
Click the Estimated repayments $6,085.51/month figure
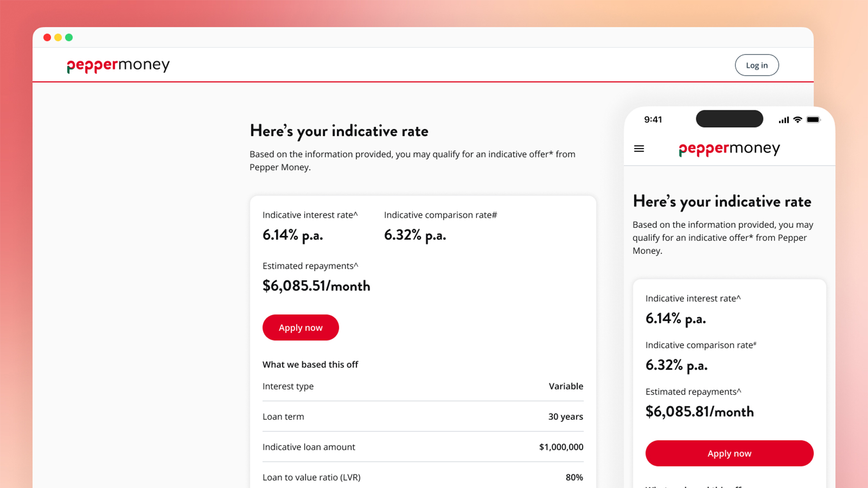tap(316, 286)
